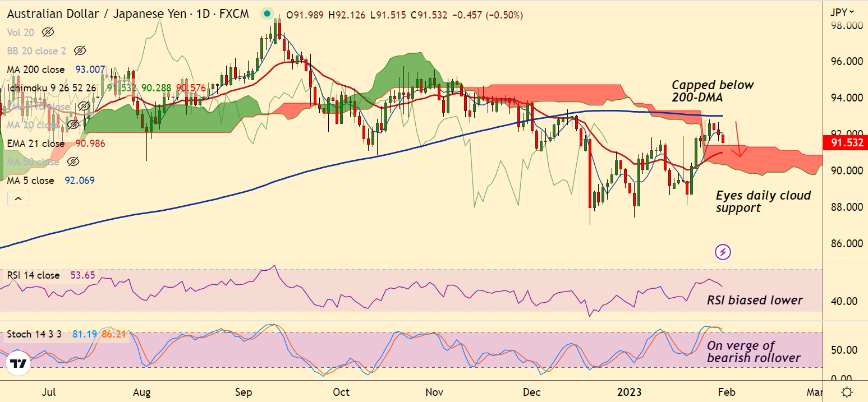Viewport: 868px width, 402px height.
Task: Click the eye icon beside MA 20 close
Action: click(72, 124)
